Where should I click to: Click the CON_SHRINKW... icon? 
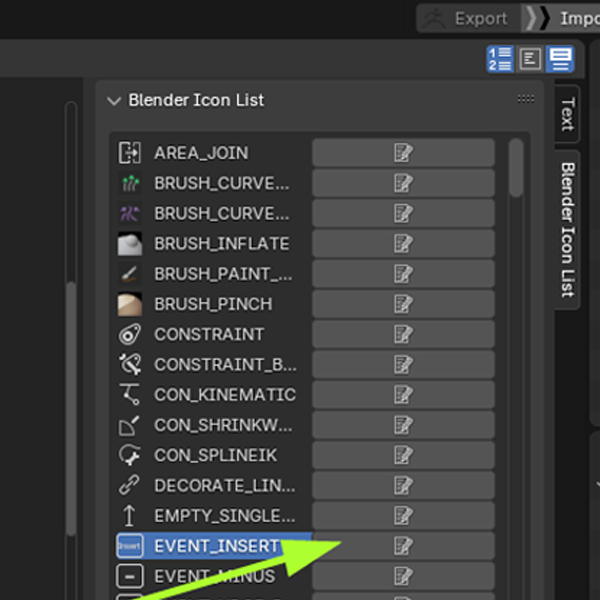(x=129, y=425)
